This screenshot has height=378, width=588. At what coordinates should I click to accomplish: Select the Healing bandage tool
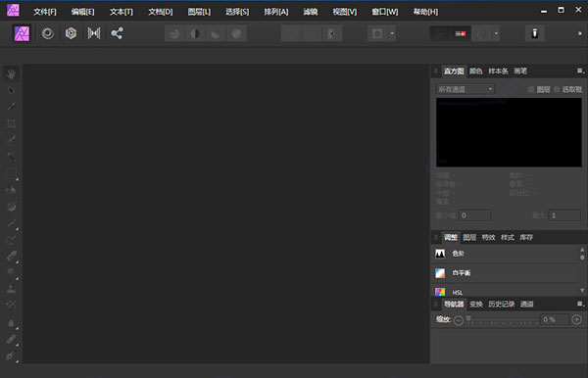(11, 339)
